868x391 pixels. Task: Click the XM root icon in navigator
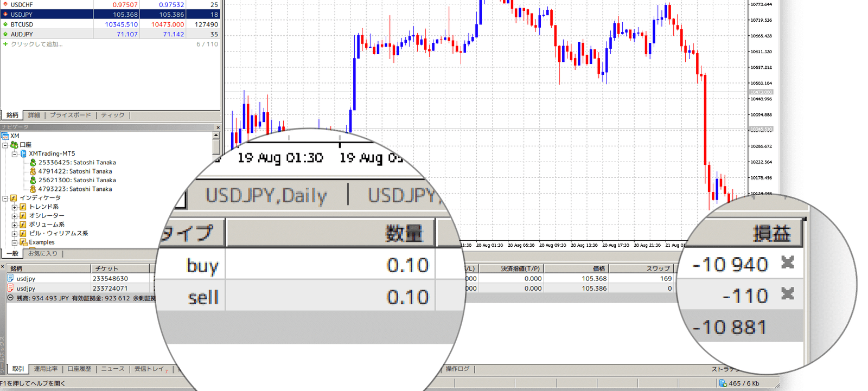point(5,136)
